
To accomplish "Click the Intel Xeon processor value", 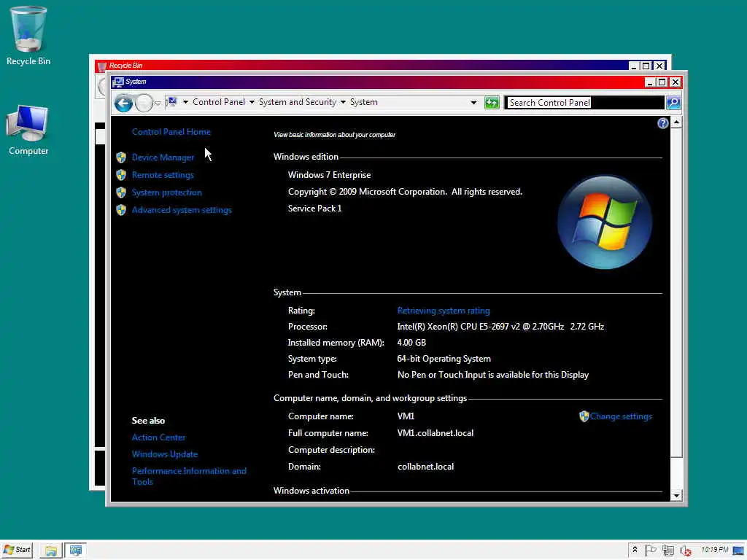I will (500, 327).
